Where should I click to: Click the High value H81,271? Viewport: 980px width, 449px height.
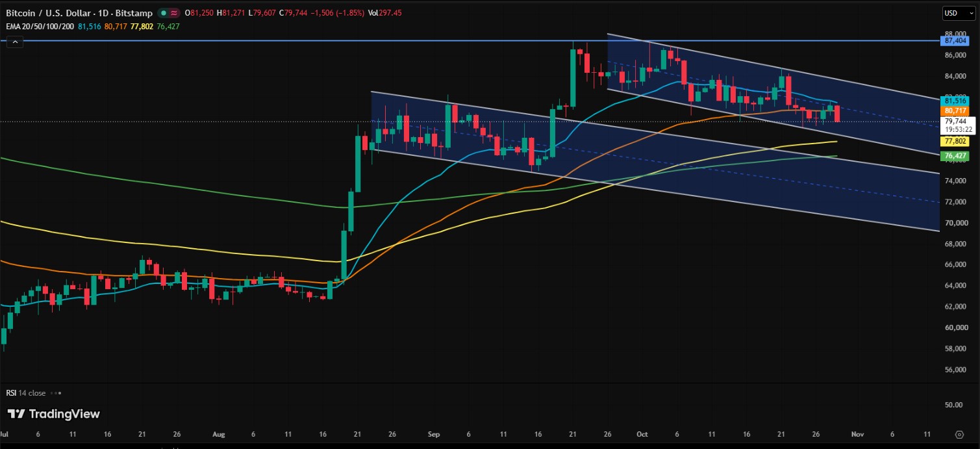tap(232, 13)
